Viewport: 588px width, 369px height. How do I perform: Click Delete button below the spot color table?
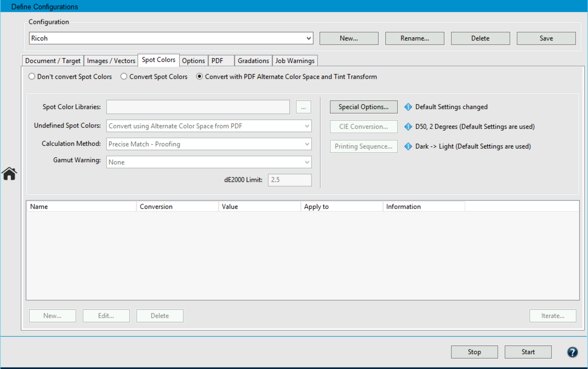click(160, 316)
